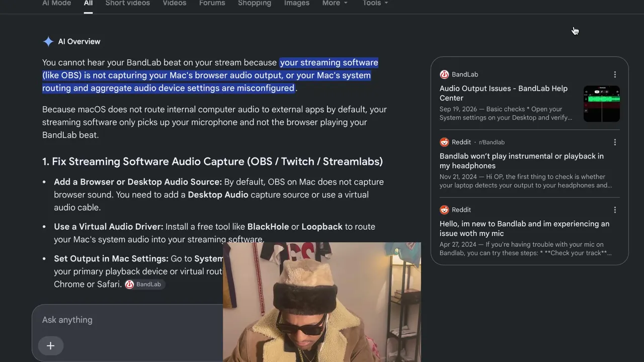This screenshot has width=644, height=362.
Task: Open the All results tab
Action: click(x=88, y=4)
